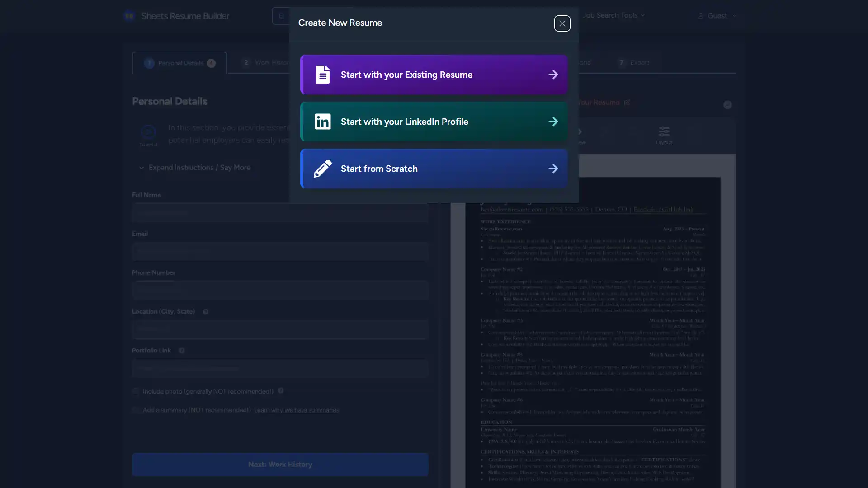
Task: Click the Full Name input field
Action: tap(280, 213)
